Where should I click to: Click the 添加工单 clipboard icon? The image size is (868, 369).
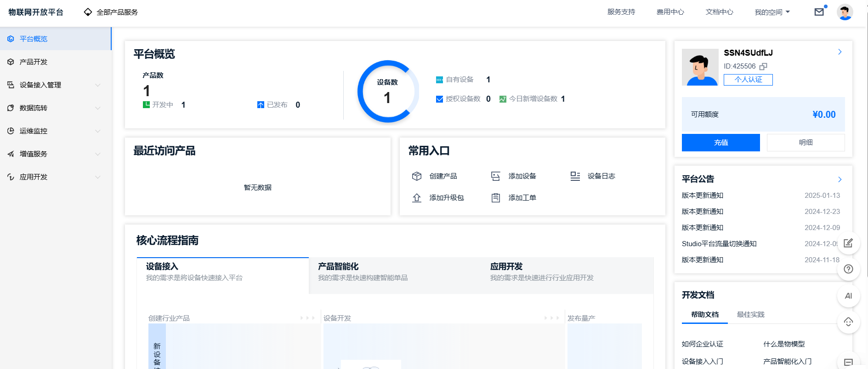point(496,198)
